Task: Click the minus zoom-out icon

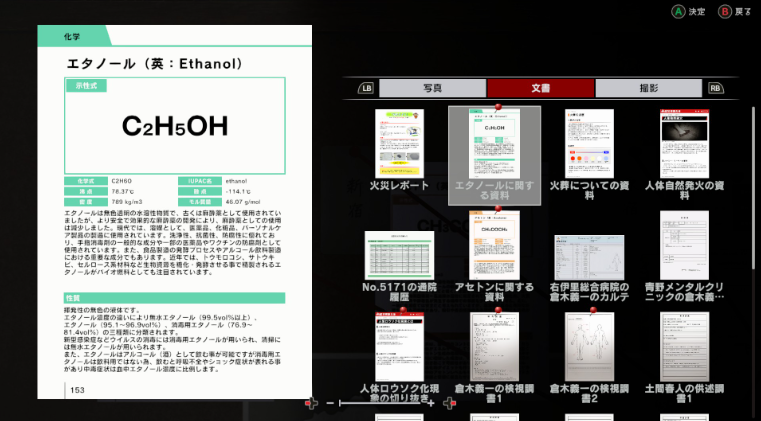Action: [x=330, y=403]
